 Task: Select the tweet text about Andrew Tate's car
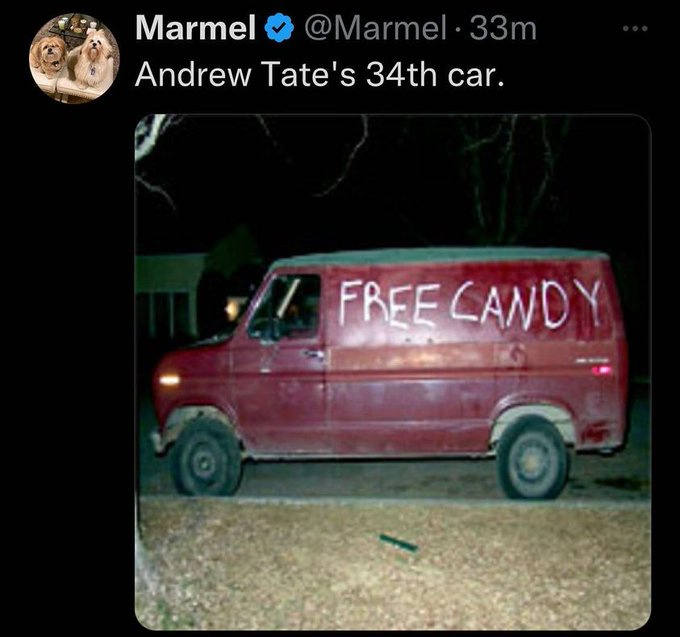click(x=320, y=74)
